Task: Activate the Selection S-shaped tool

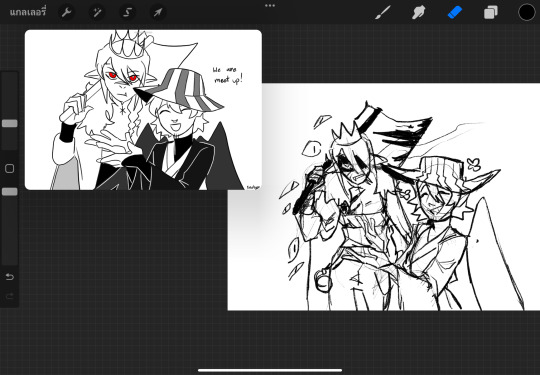Action: pyautogui.click(x=127, y=13)
